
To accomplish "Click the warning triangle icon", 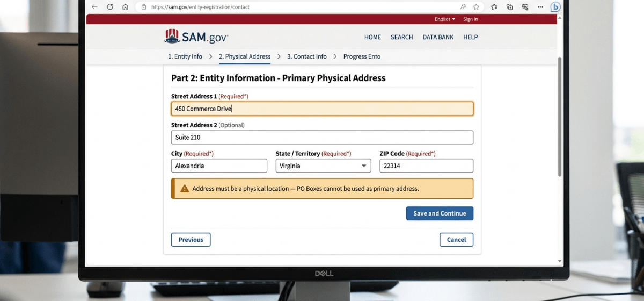I will 185,189.
